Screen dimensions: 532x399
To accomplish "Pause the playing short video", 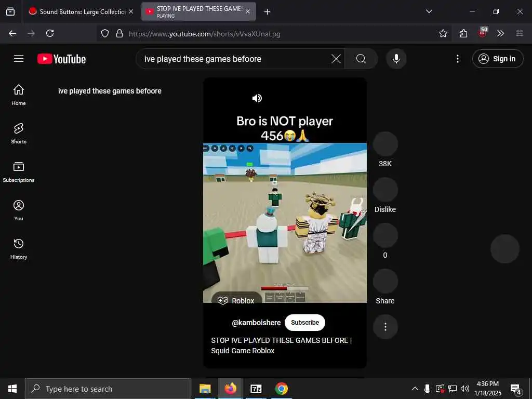I will tap(285, 222).
